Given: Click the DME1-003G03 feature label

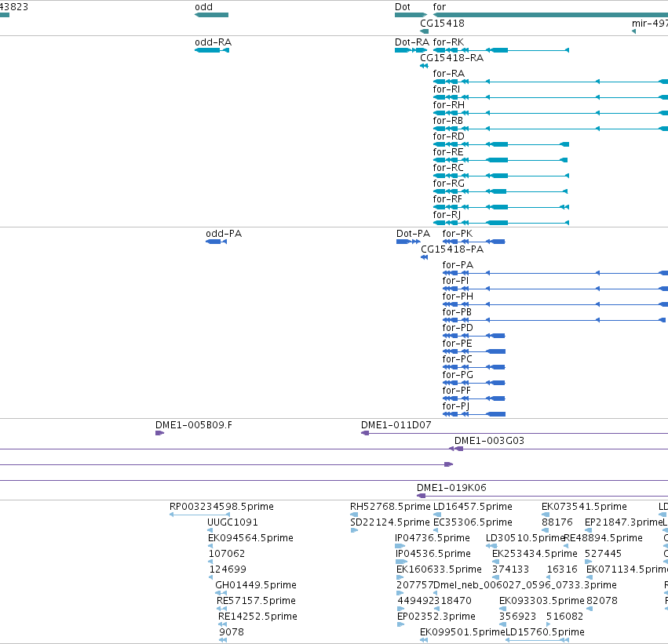Looking at the screenshot, I should [x=489, y=441].
